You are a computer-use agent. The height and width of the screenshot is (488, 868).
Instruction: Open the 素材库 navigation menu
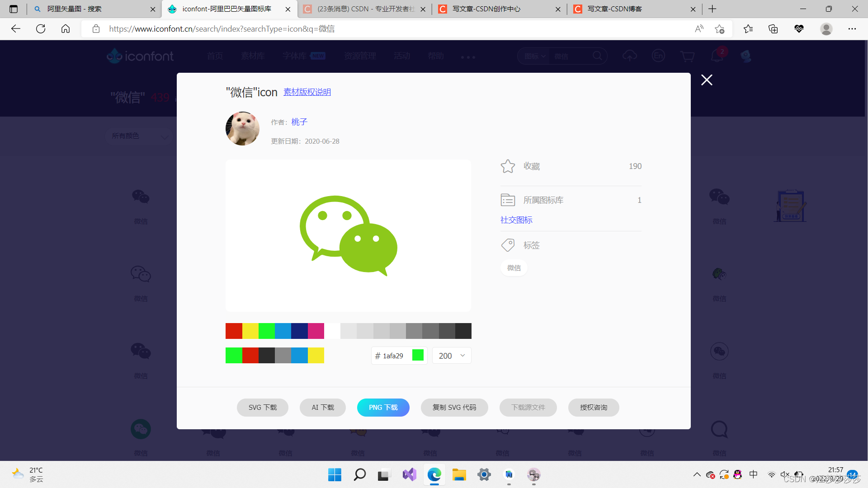[x=253, y=56]
